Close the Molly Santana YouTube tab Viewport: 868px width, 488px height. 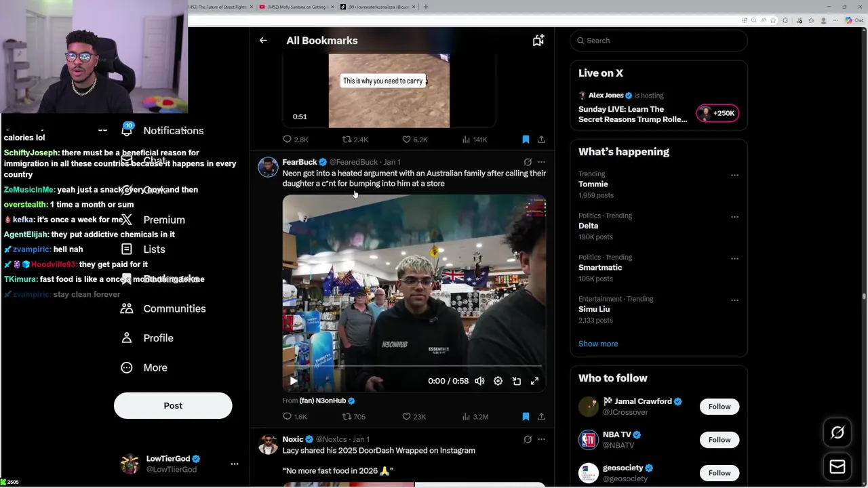[332, 7]
